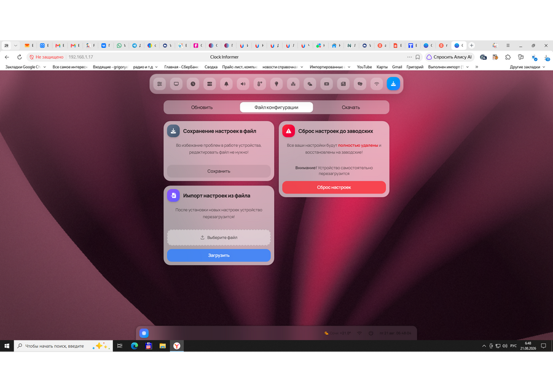Open the temperature thermometer settings icon
The height and width of the screenshot is (392, 553).
(x=259, y=84)
